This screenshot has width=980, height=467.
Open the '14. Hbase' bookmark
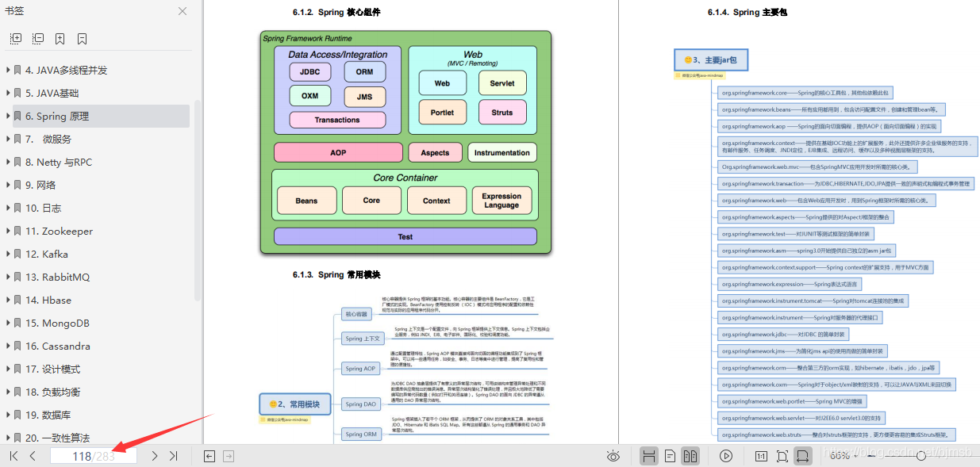click(48, 300)
